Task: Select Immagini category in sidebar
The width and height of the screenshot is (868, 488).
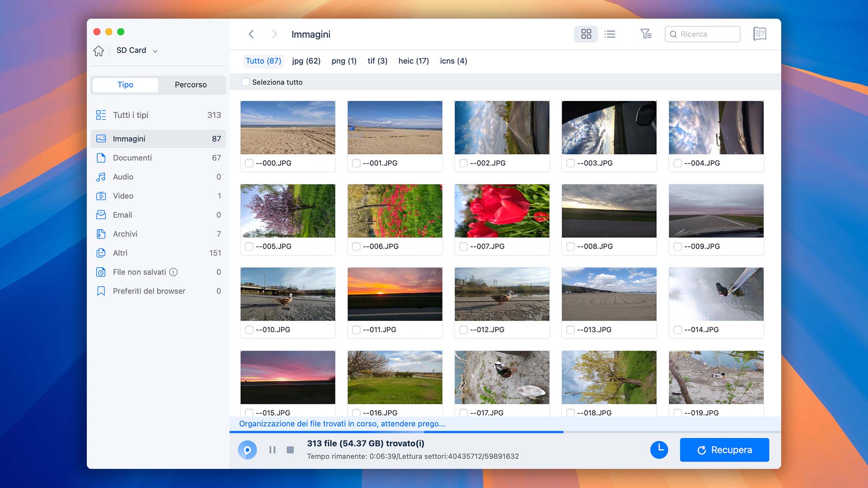Action: [x=158, y=139]
